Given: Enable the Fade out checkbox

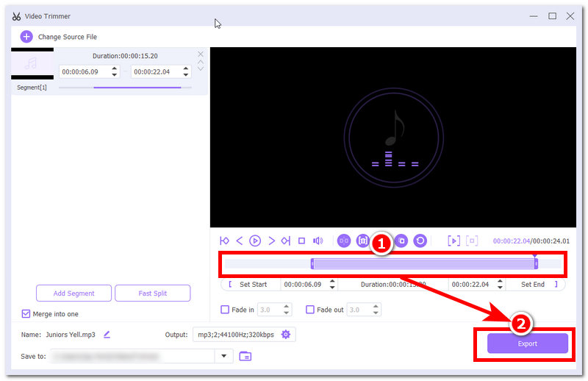Looking at the screenshot, I should [x=310, y=310].
